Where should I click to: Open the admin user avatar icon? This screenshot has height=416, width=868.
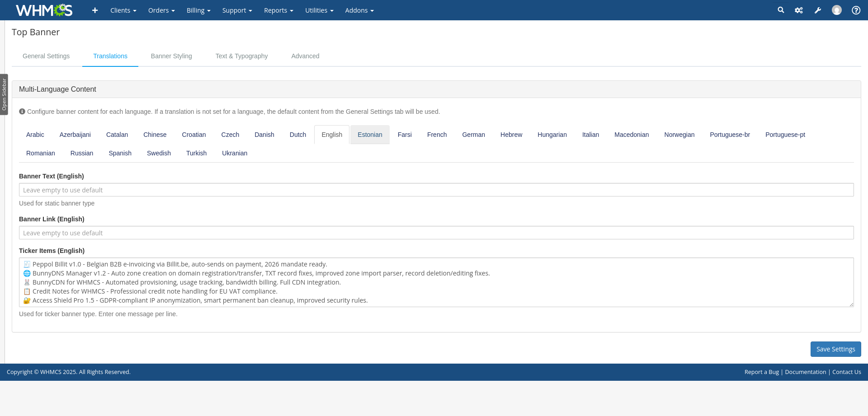click(837, 10)
